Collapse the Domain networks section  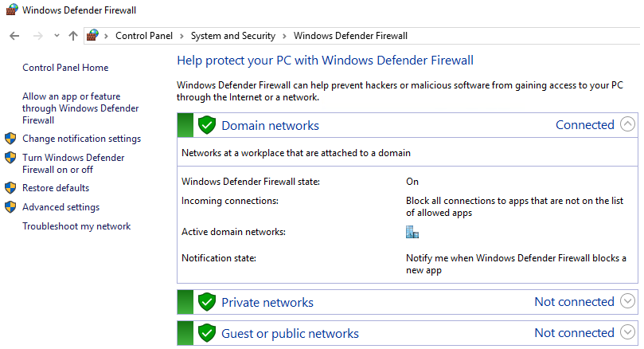(627, 124)
